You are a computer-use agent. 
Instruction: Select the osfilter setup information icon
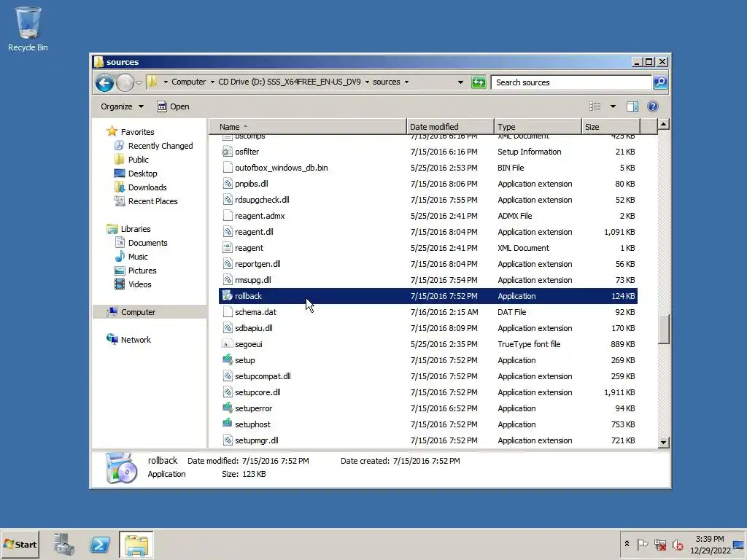[228, 152]
